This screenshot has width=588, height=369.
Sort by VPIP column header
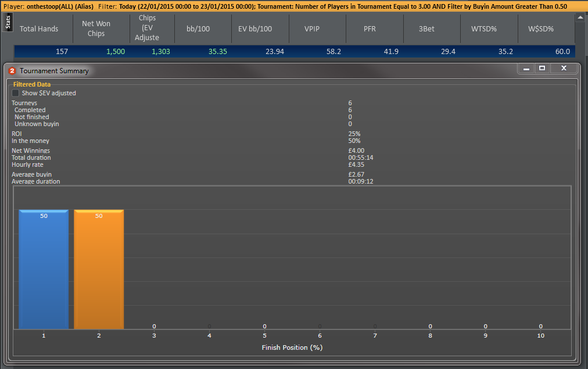(x=312, y=29)
